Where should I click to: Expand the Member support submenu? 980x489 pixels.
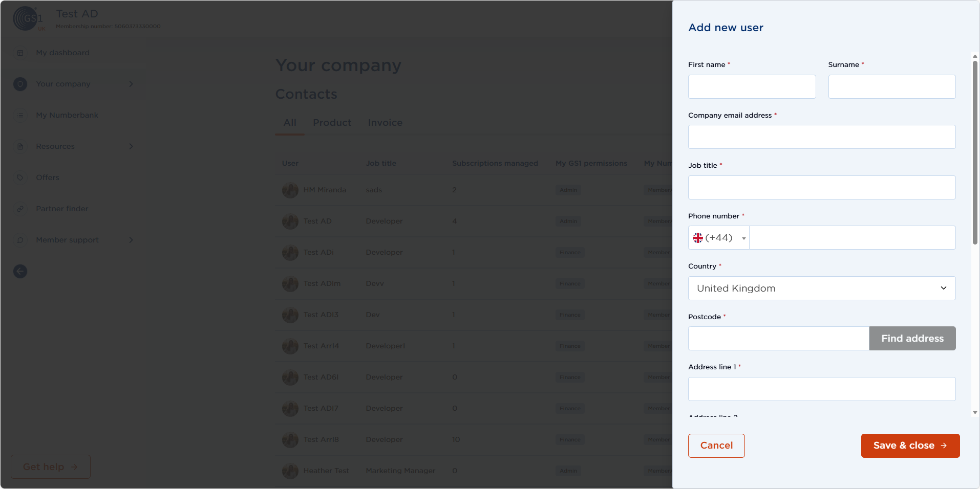pos(131,240)
